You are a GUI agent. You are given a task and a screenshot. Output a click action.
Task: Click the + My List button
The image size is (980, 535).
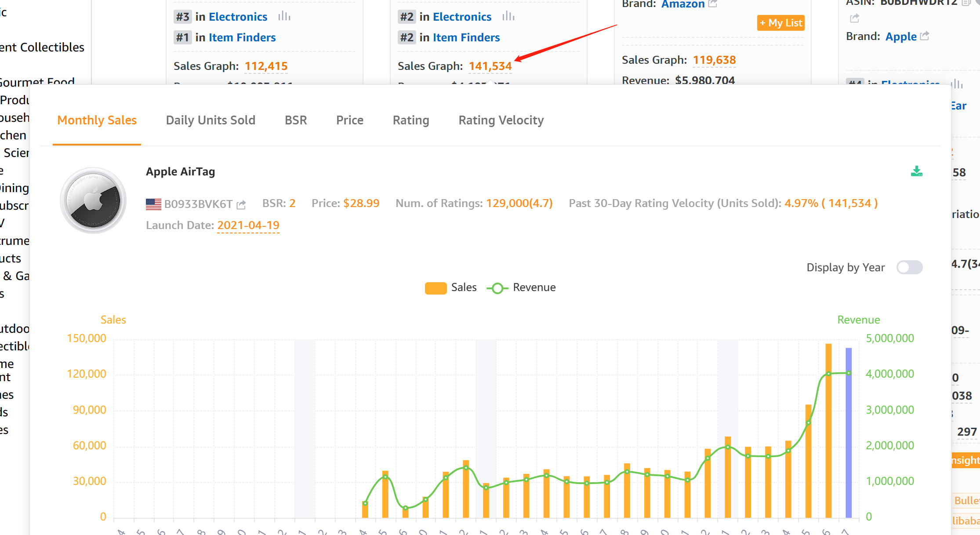[x=781, y=23]
